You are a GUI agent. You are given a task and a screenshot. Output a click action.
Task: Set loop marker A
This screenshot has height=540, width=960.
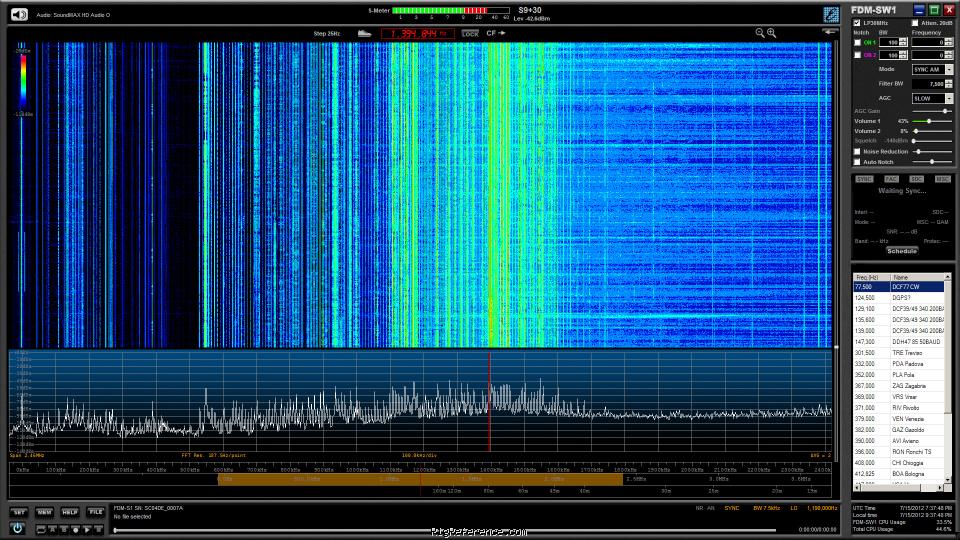click(53, 529)
